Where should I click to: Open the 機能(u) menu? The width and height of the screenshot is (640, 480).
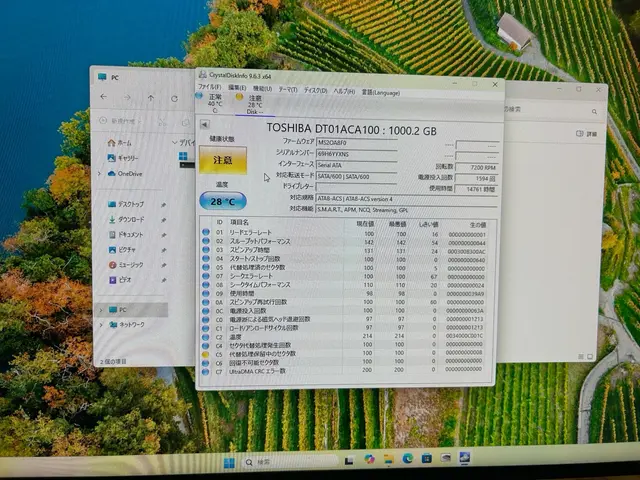tap(262, 89)
